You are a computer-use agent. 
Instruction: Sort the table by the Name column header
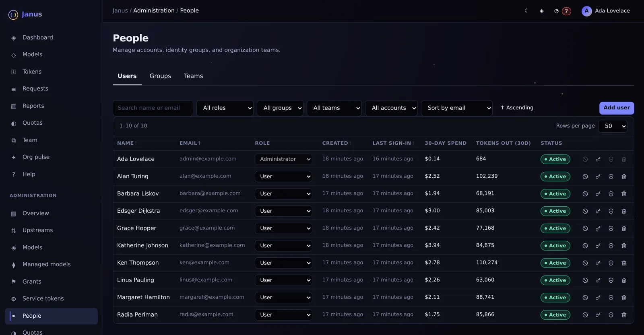click(127, 143)
